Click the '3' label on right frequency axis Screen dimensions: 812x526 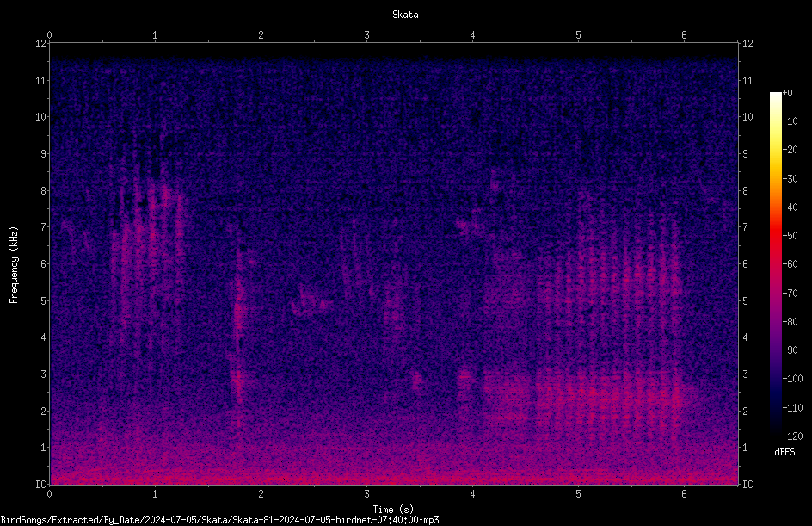click(x=746, y=374)
